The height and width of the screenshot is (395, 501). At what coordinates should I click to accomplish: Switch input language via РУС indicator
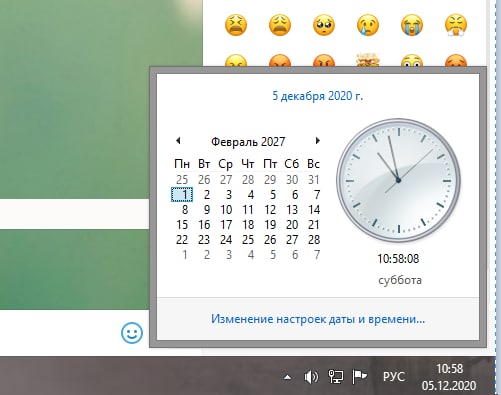point(394,377)
